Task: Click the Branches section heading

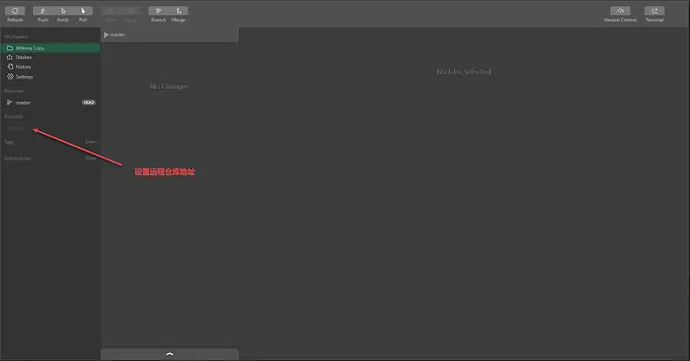Action: click(14, 91)
